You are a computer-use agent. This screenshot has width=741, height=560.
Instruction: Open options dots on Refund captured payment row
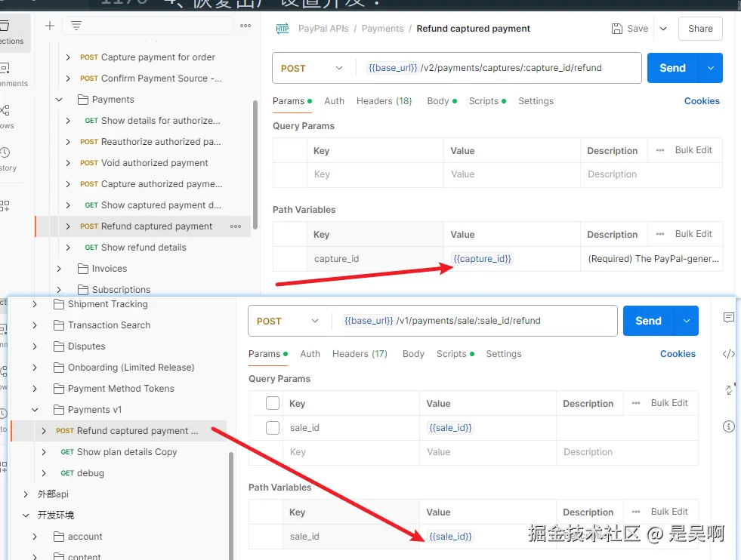[x=236, y=226]
